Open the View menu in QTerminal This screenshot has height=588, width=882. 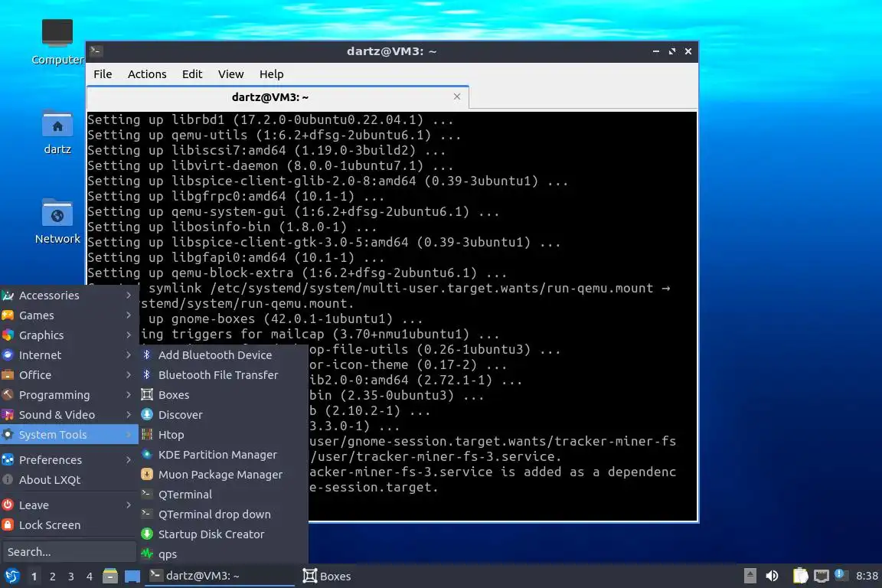click(230, 73)
